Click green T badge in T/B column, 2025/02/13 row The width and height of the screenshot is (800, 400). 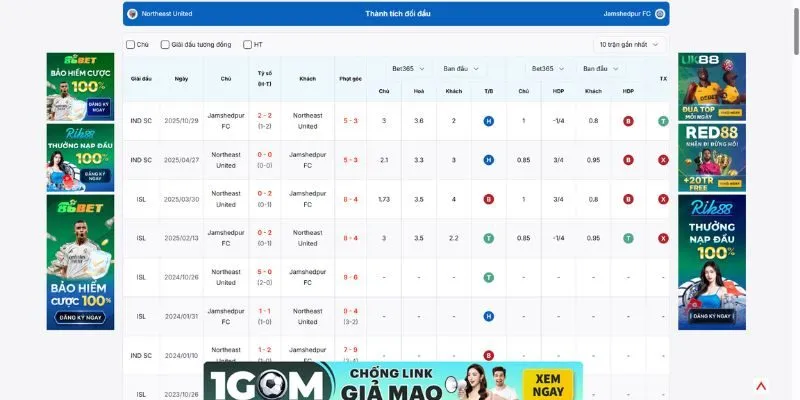(x=489, y=238)
